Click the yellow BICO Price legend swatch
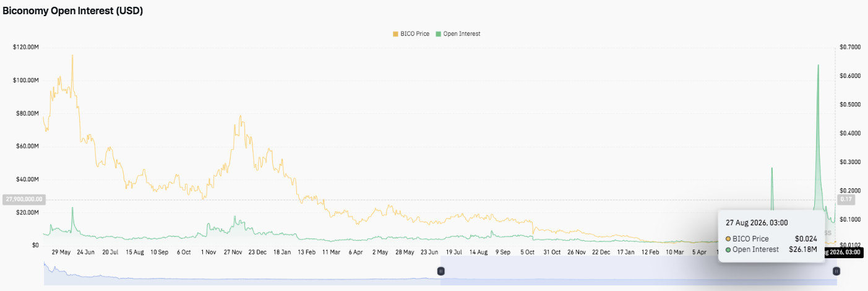The width and height of the screenshot is (868, 291). (396, 34)
